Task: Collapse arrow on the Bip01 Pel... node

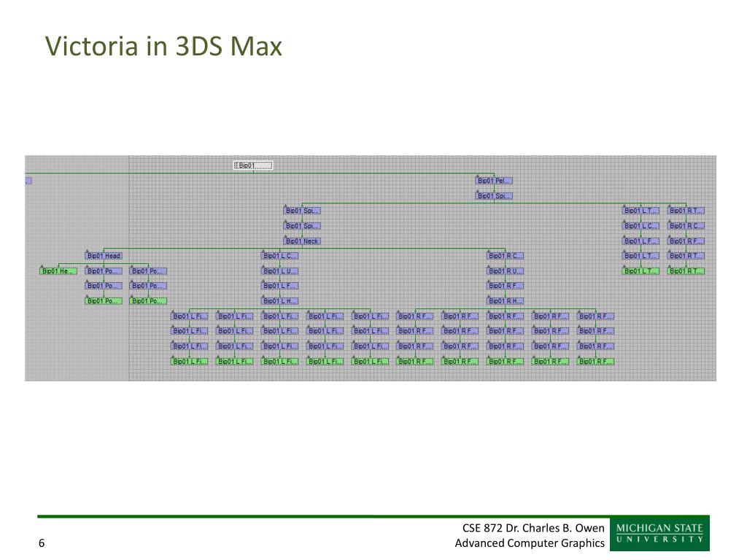Action: pos(477,177)
